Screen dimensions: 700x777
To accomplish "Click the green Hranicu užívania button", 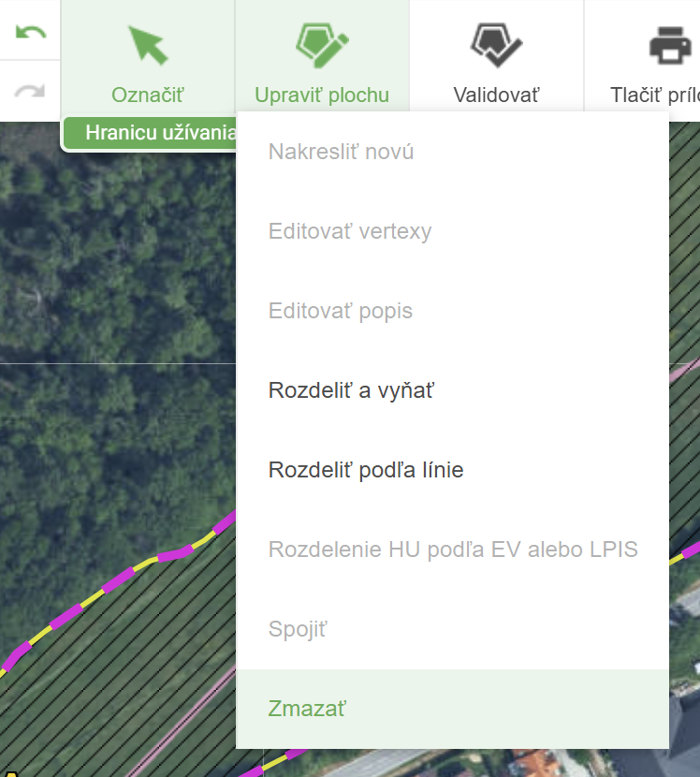I will (x=150, y=133).
